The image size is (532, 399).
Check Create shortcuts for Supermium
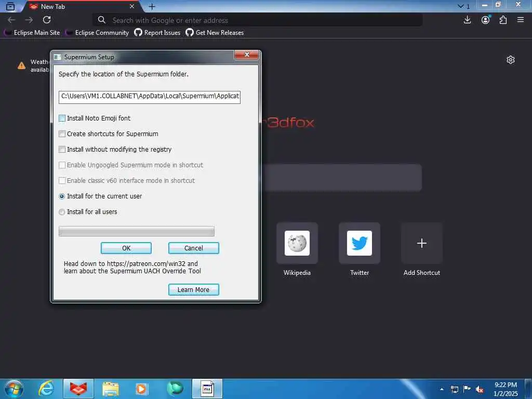tap(62, 134)
